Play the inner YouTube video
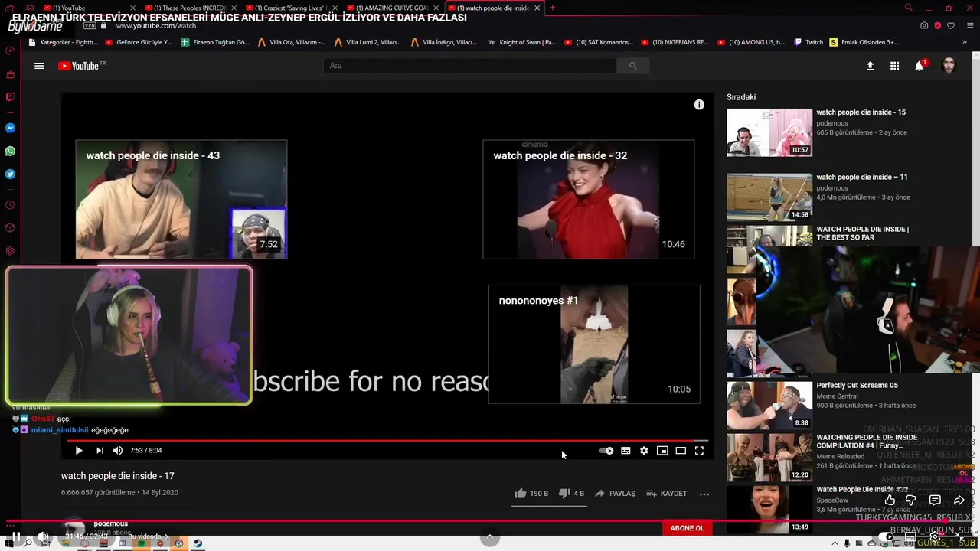The image size is (980, 551). click(x=78, y=451)
